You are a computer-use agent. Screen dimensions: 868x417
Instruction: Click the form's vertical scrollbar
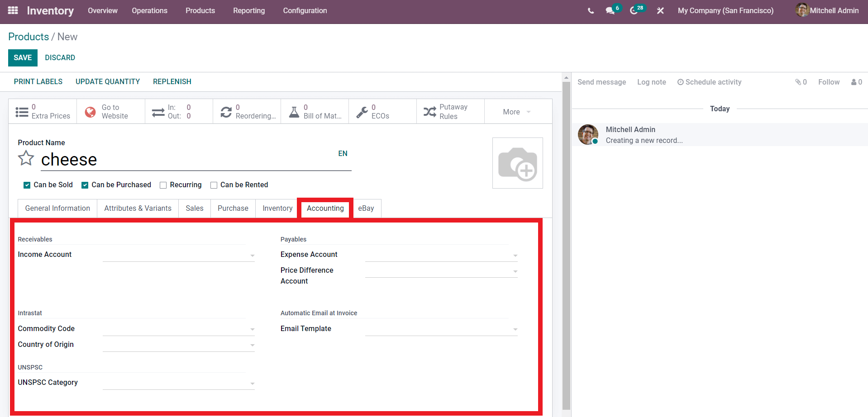566,244
